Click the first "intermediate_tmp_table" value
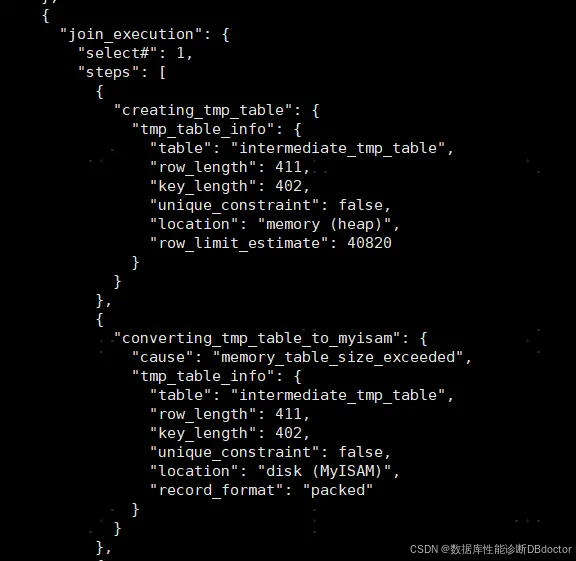 (x=338, y=148)
